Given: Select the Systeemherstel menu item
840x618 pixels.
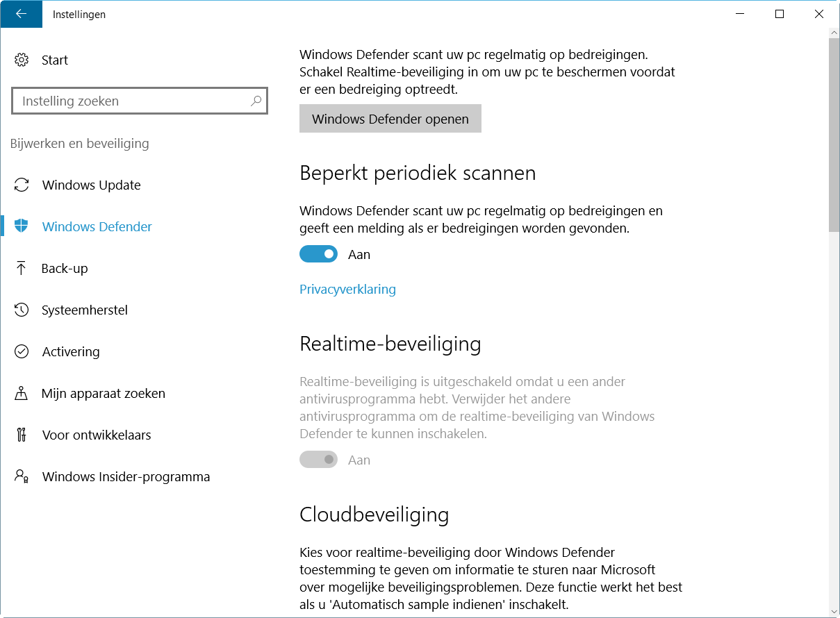Looking at the screenshot, I should pyautogui.click(x=85, y=310).
